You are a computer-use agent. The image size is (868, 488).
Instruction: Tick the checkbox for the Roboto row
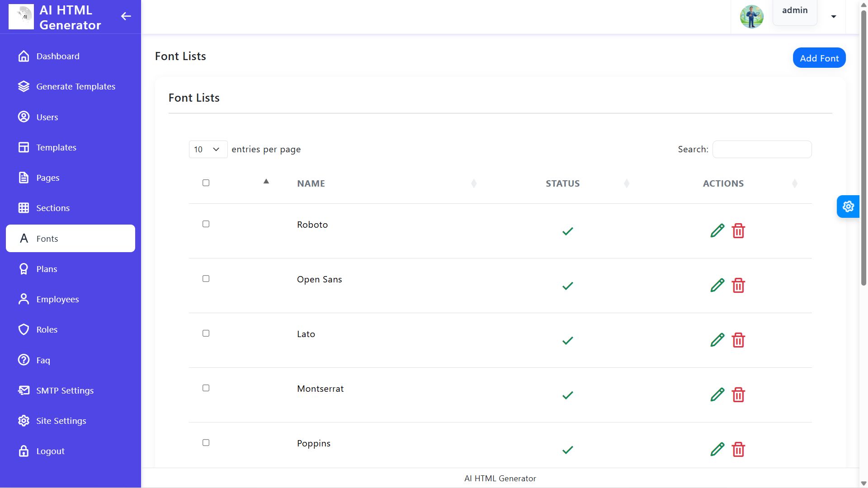click(206, 224)
